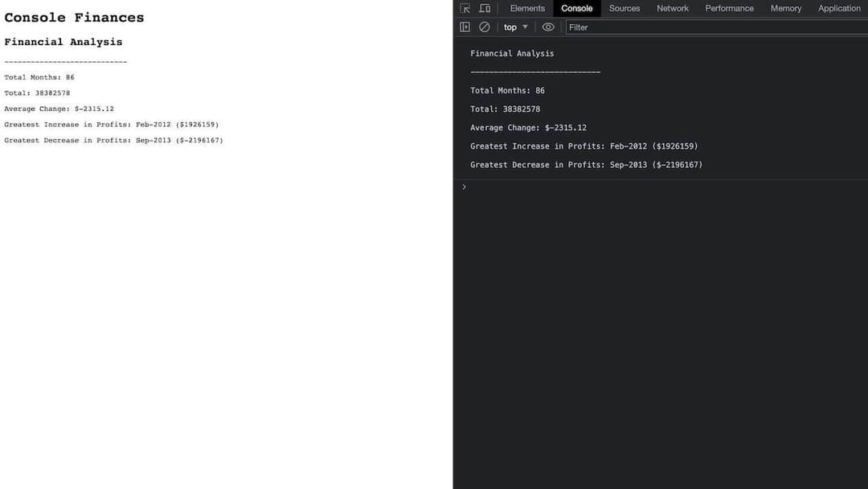Activate the inspect element picker icon
Viewport: 868px width, 489px height.
coord(465,9)
